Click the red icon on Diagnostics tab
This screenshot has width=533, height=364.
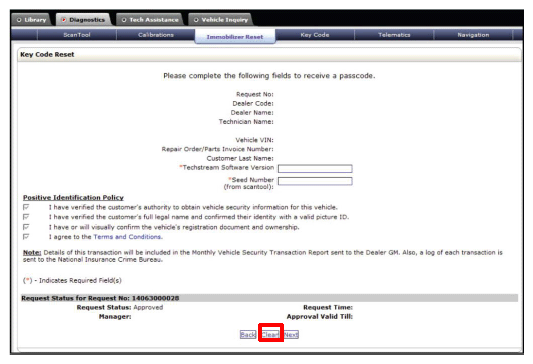pos(64,20)
